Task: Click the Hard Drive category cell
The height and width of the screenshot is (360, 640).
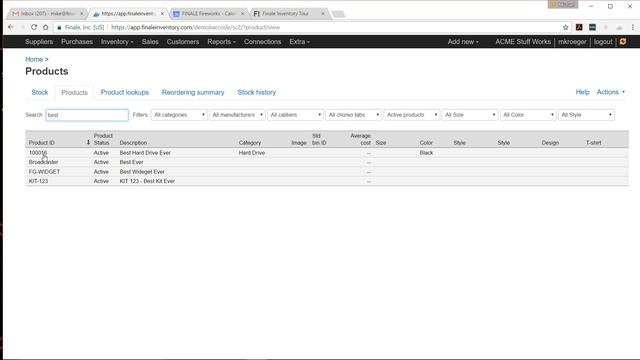Action: tap(252, 153)
